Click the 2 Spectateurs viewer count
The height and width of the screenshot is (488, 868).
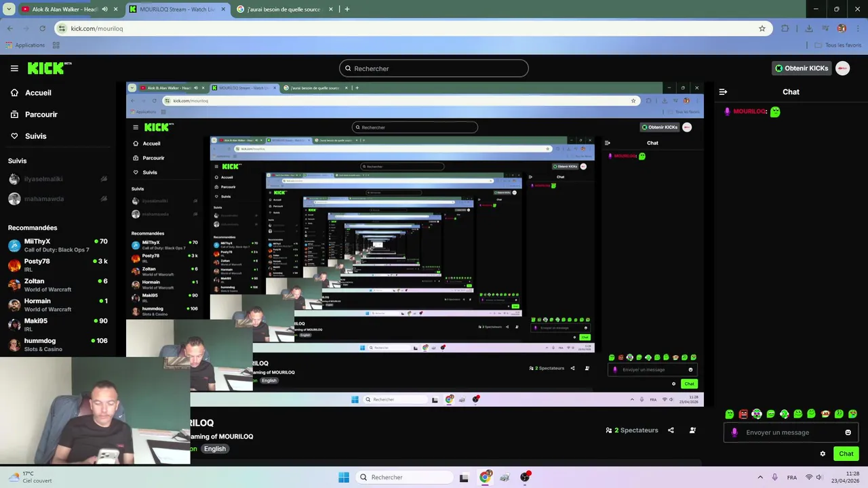click(632, 430)
